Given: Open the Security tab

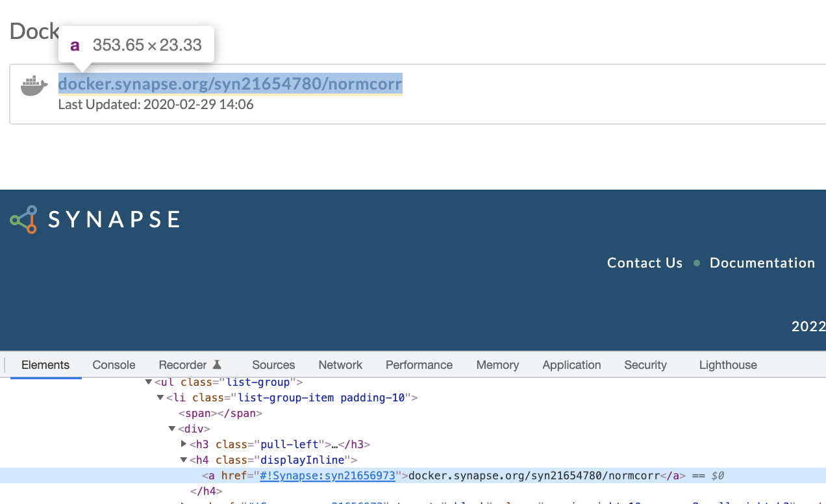Looking at the screenshot, I should pyautogui.click(x=645, y=365).
